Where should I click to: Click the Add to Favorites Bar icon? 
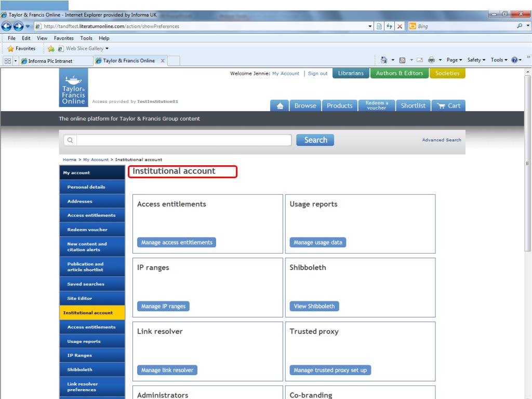51,48
